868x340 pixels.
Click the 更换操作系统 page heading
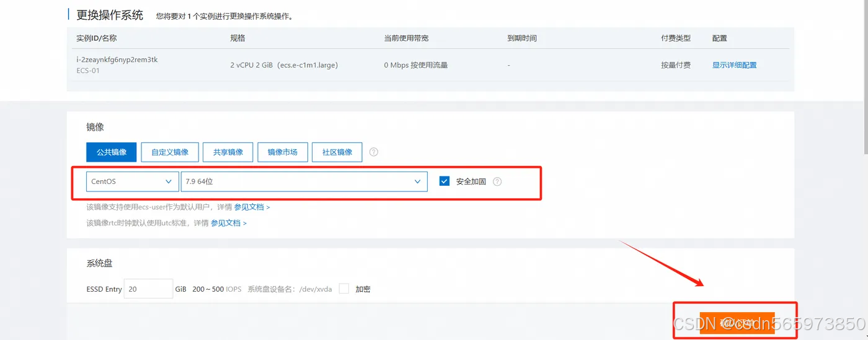tap(110, 15)
